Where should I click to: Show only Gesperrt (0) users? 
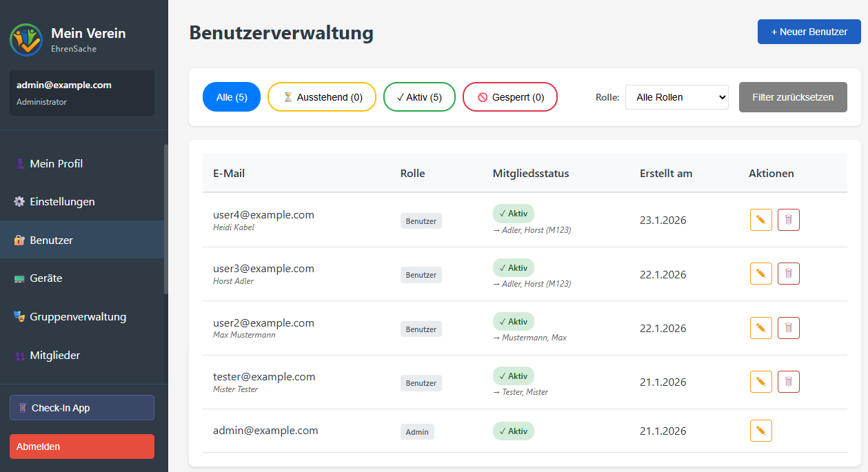pos(510,97)
